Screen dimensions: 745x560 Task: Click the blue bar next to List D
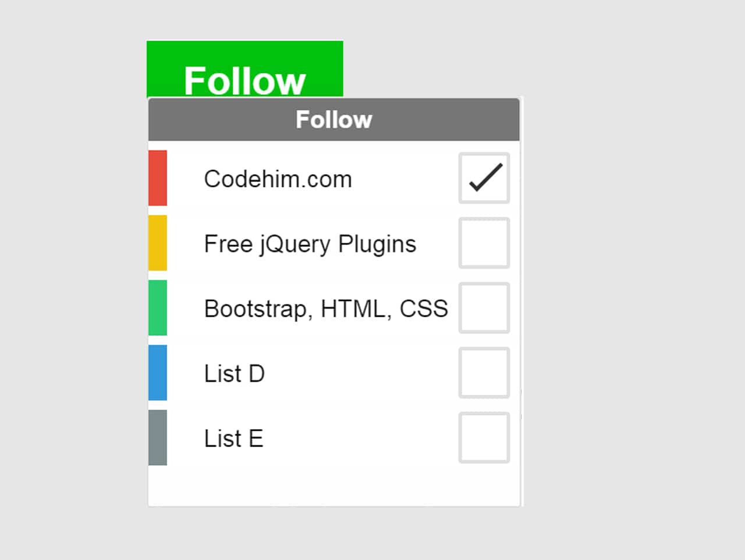158,373
